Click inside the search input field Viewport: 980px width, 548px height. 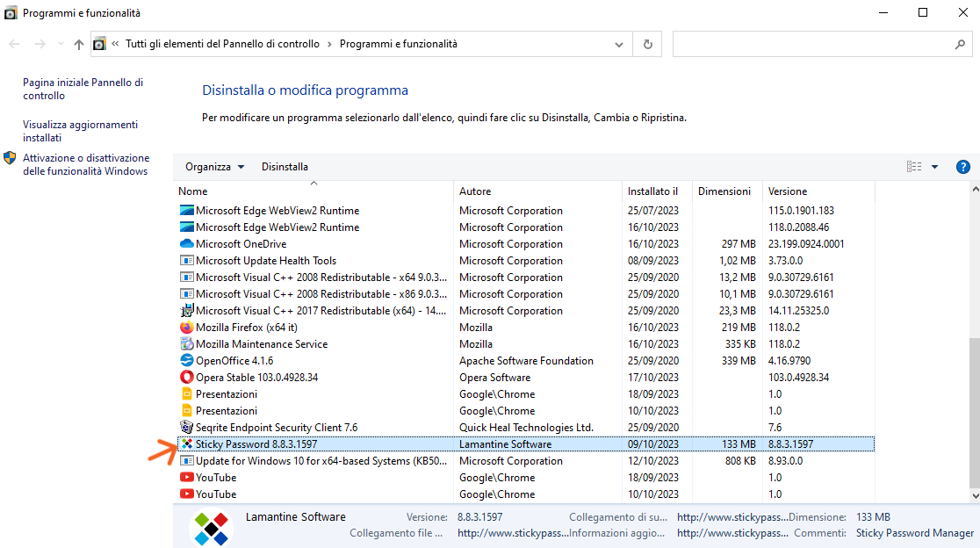(x=812, y=45)
